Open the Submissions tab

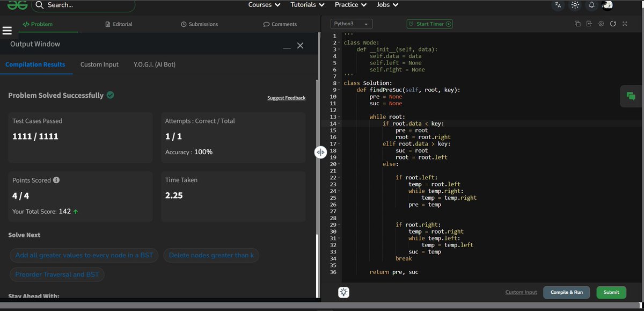coord(199,24)
